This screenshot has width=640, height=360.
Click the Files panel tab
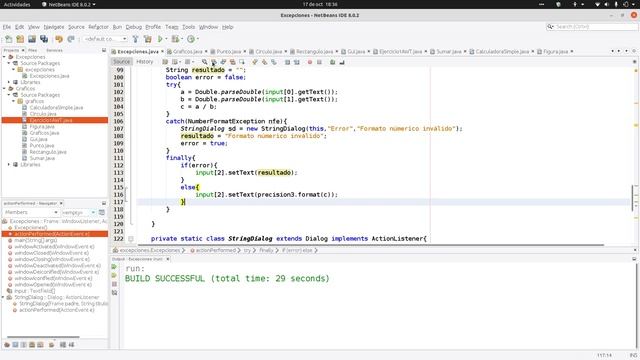(32, 50)
